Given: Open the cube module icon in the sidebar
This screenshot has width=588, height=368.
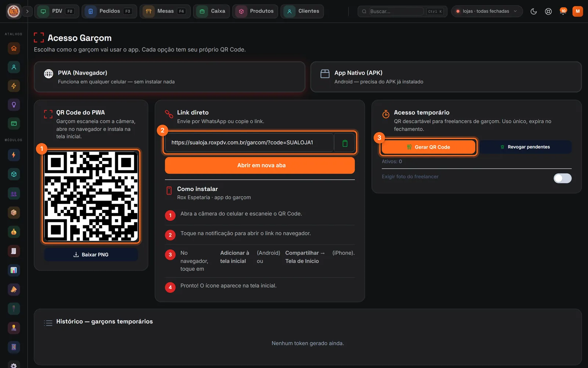Looking at the screenshot, I should click(x=14, y=174).
